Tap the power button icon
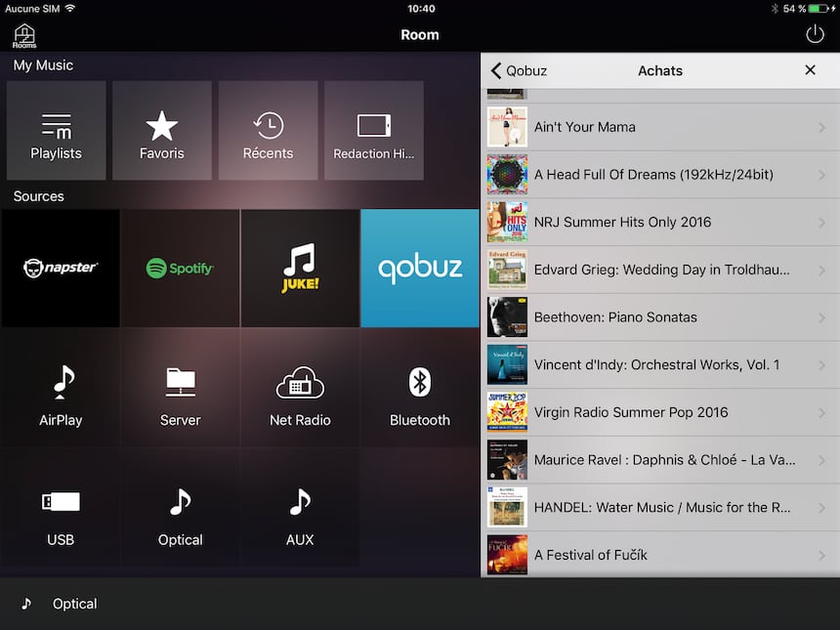Screen dimensions: 840x630 [x=815, y=34]
